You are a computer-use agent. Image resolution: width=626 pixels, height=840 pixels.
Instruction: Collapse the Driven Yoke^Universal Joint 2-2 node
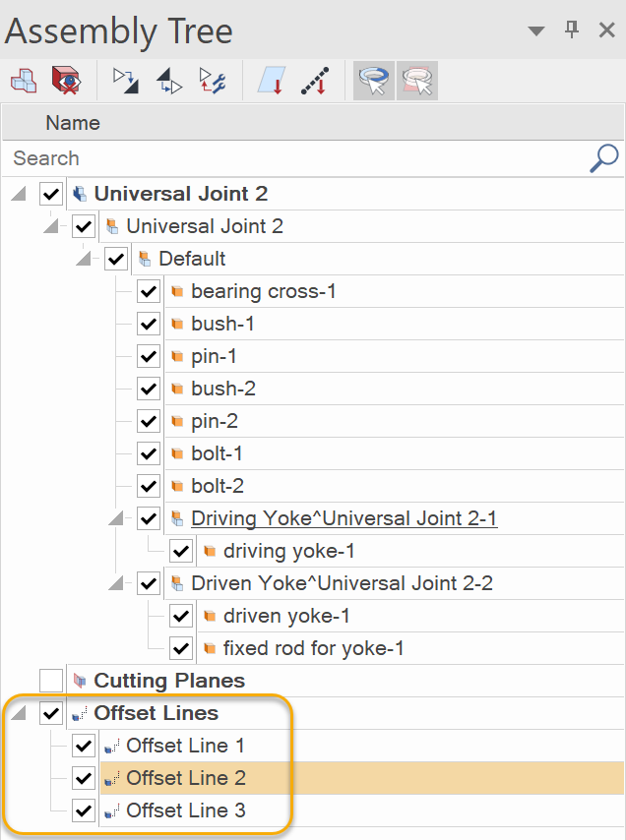(x=116, y=583)
